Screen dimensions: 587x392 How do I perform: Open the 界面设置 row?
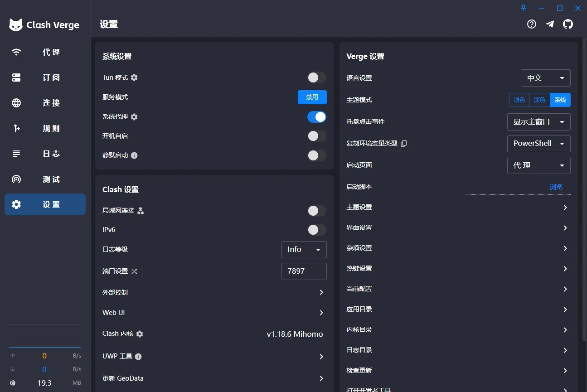click(458, 227)
